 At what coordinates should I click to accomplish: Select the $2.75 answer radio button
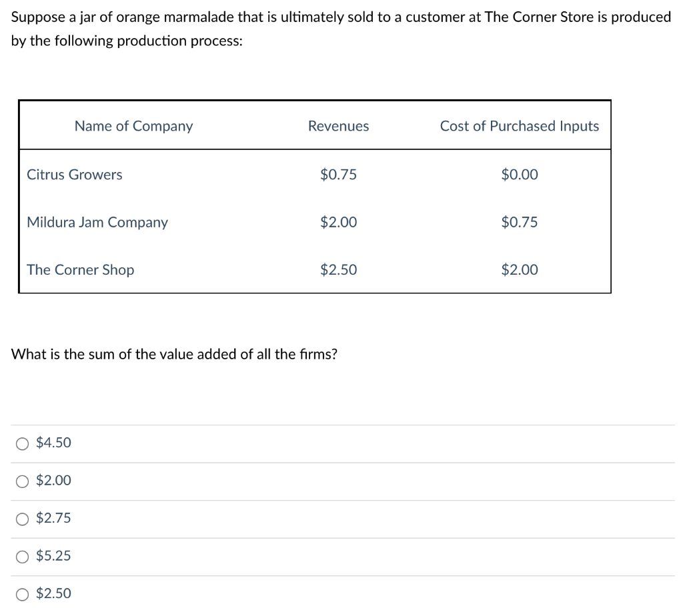pos(23,519)
